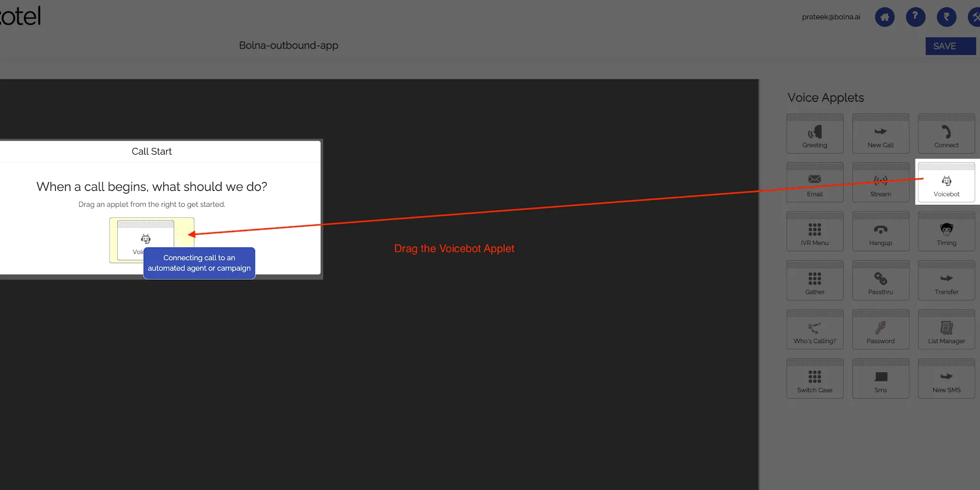Select the Stream applet

880,182
